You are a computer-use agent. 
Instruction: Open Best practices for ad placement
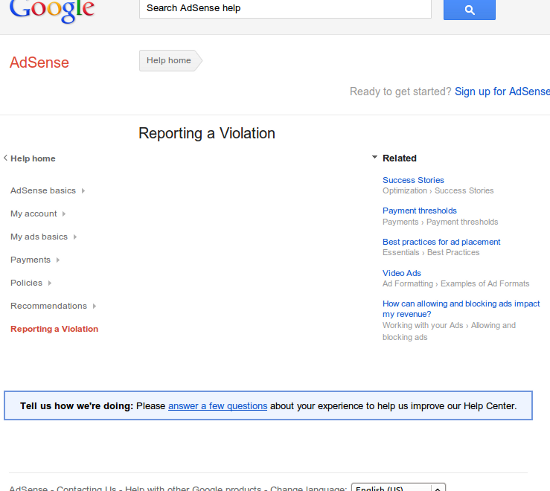tap(441, 242)
